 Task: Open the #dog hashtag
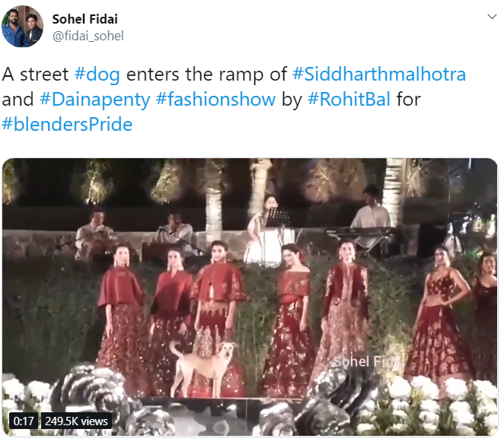97,75
